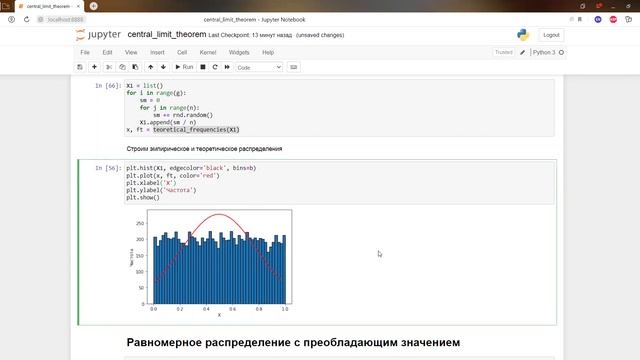This screenshot has height=360, width=640.
Task: Click the X1 = list() code line
Action: pos(144,86)
